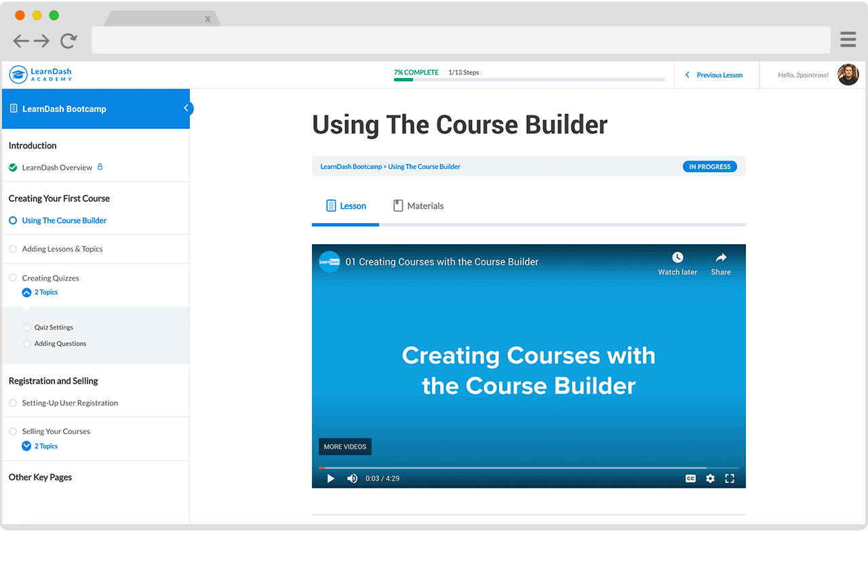Select the Lesson tab
Viewport: 868px width, 588px height.
(x=346, y=206)
